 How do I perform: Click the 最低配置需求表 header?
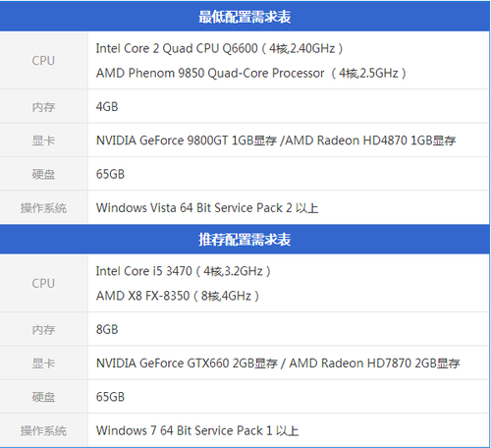tap(245, 17)
